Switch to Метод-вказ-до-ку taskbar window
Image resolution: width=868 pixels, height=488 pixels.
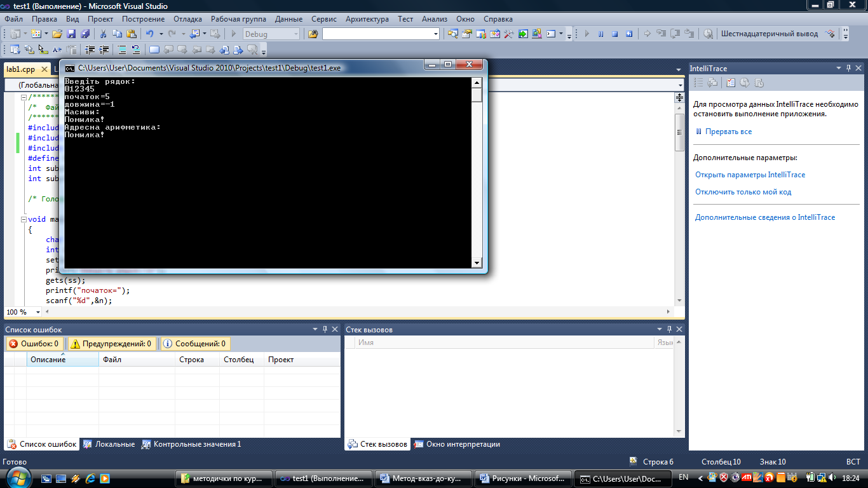tap(426, 478)
